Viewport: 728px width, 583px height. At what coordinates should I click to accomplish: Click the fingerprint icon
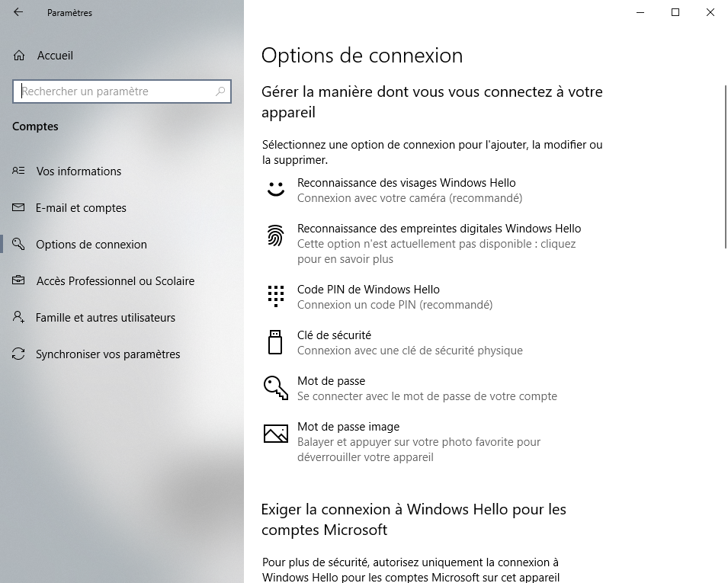(x=275, y=235)
